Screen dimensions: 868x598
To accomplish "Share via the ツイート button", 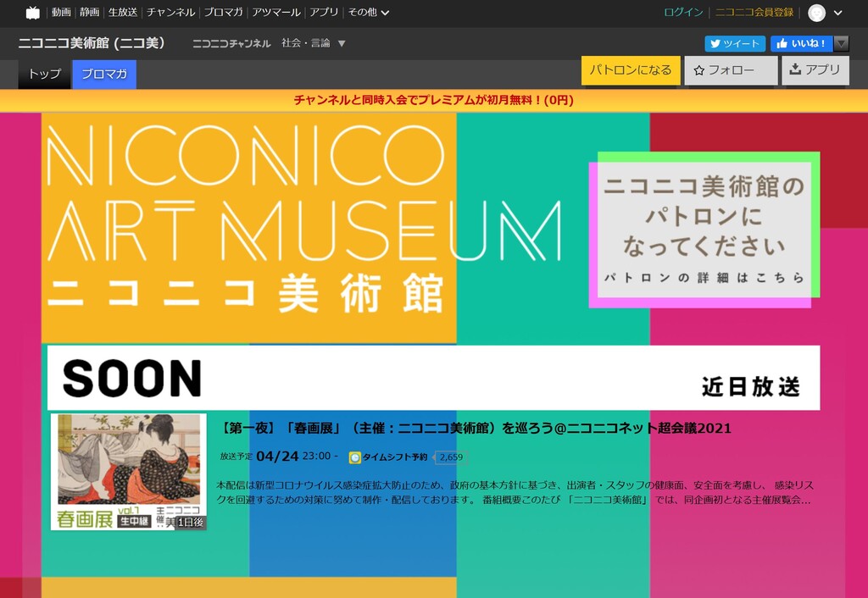I will point(735,44).
